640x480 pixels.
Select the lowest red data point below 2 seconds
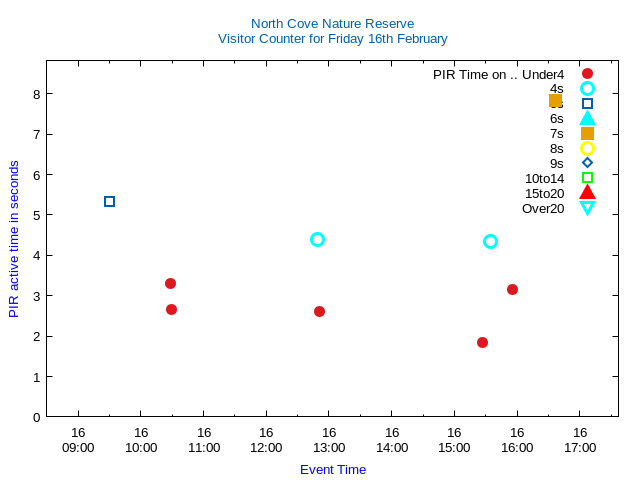coord(482,342)
